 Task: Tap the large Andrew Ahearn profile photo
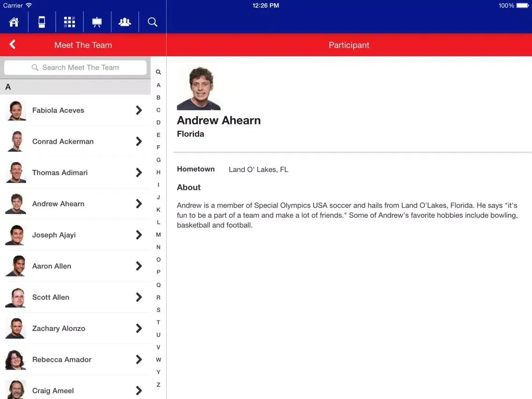pyautogui.click(x=199, y=88)
